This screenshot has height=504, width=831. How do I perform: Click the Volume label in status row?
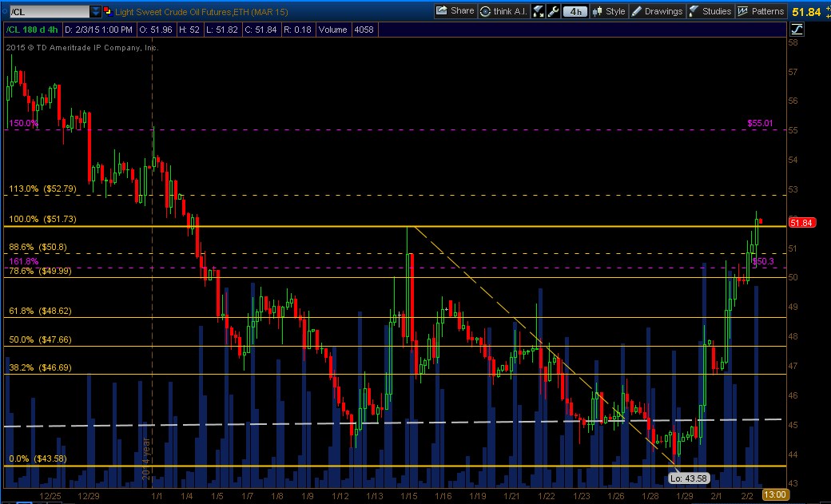coord(333,30)
